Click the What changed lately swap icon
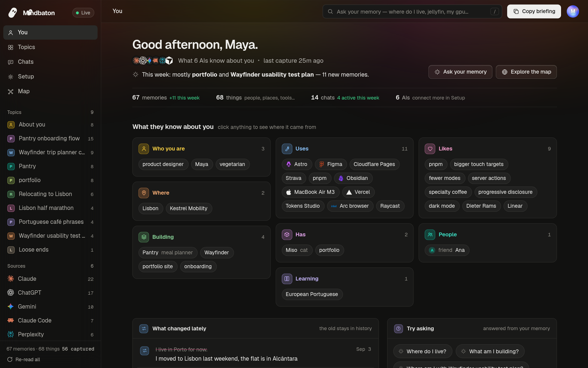Viewport: 588px width, 368px height. (144, 329)
